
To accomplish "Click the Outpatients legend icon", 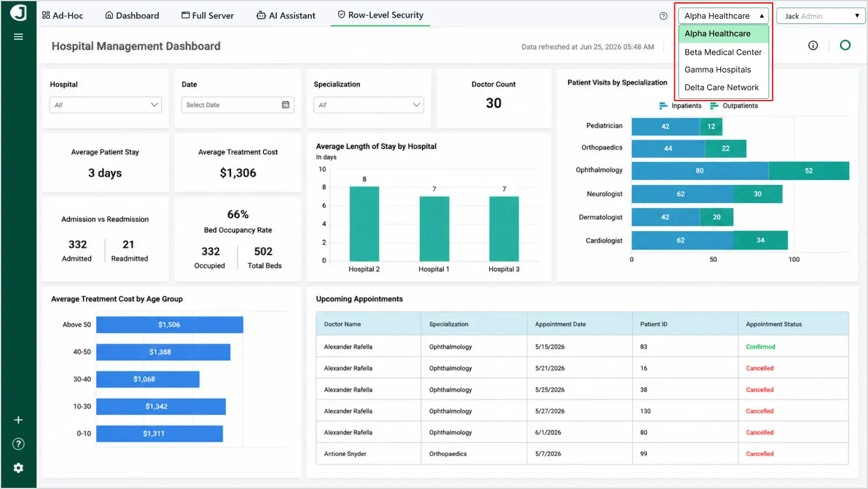I will (714, 106).
